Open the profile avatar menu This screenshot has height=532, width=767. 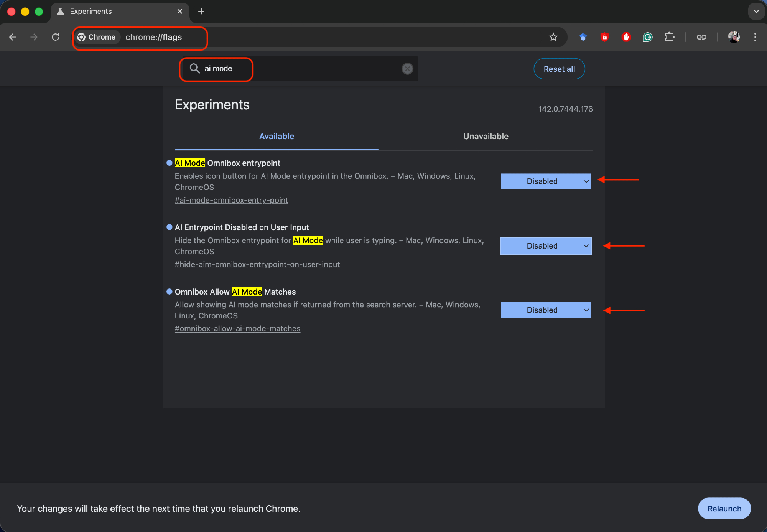point(734,37)
